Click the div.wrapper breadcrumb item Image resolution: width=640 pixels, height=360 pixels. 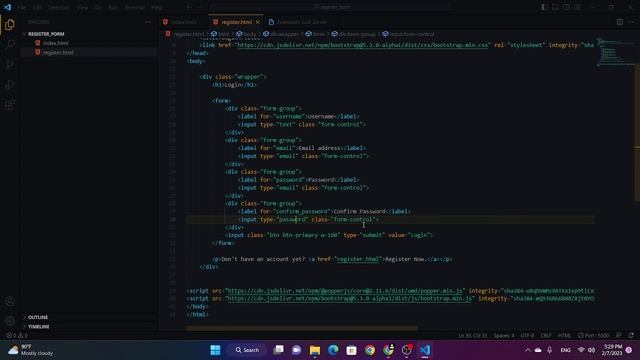coord(281,34)
